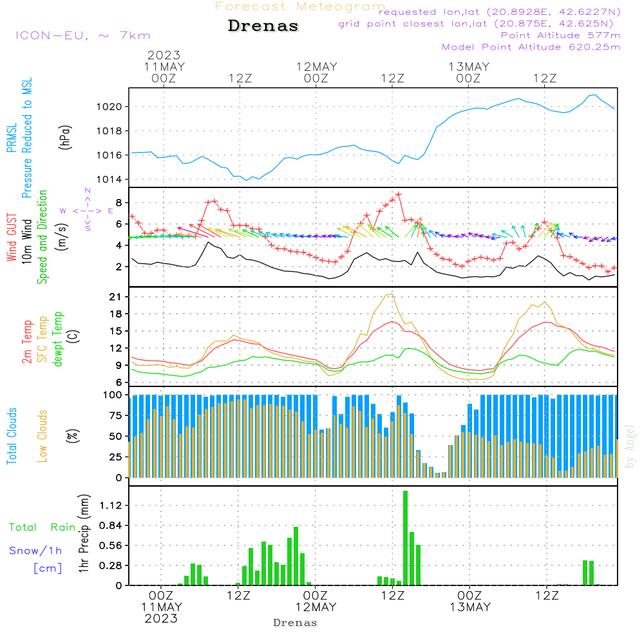This screenshot has width=644, height=644.
Task: Click the 25 tick on cloud axis
Action: 115,457
